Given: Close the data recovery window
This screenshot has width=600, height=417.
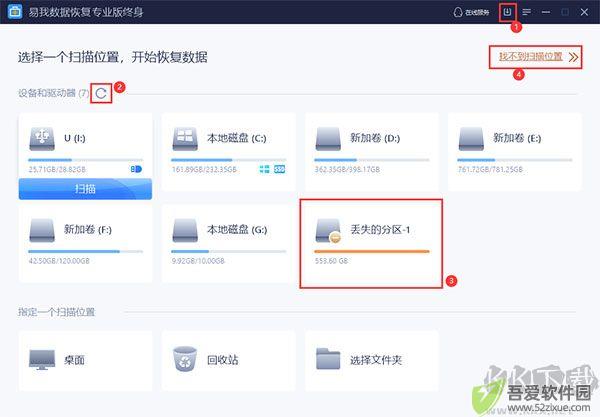Looking at the screenshot, I should coord(584,12).
